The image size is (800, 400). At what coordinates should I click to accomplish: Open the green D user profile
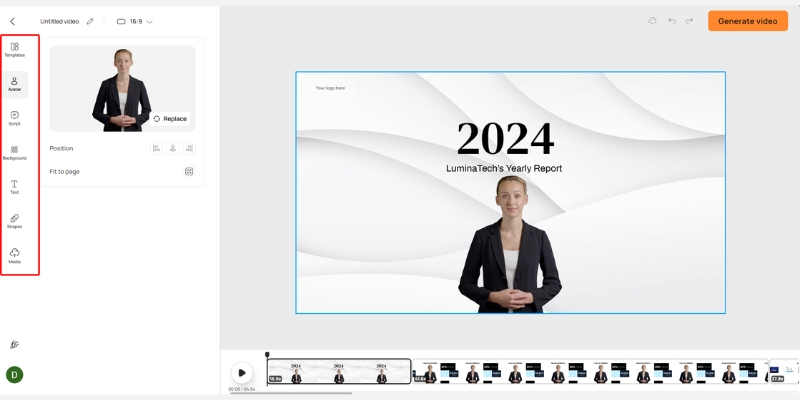click(14, 374)
